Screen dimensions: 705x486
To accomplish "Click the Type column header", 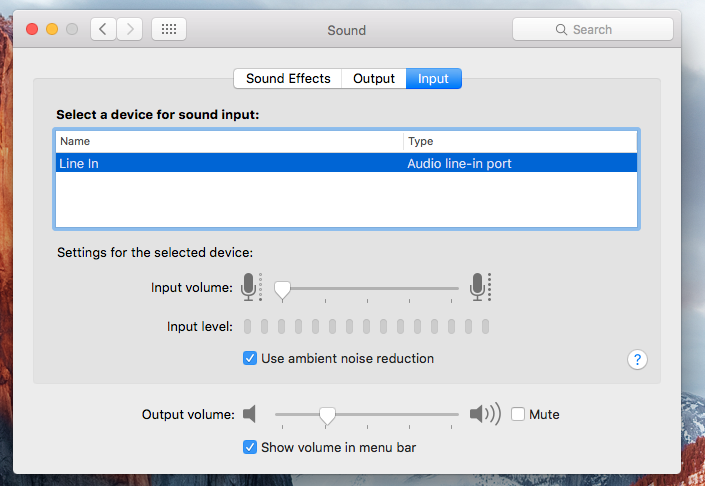I will click(x=520, y=141).
